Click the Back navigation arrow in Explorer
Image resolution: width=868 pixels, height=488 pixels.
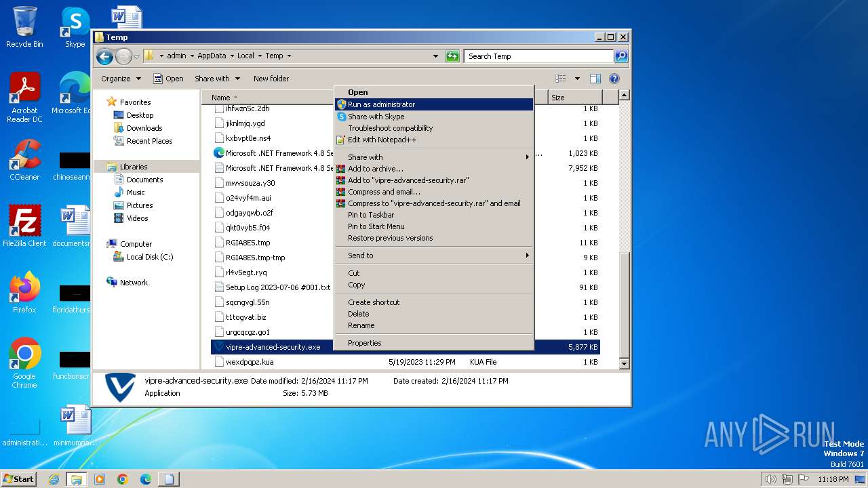(x=104, y=56)
